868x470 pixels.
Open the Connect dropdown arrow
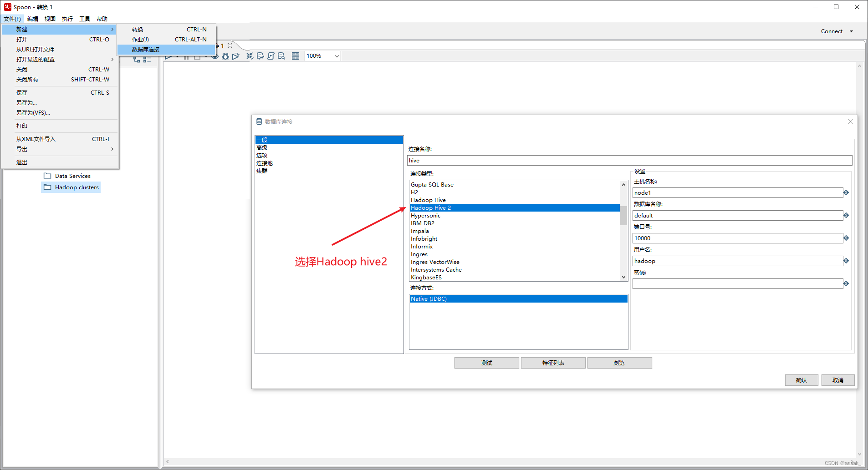(851, 31)
